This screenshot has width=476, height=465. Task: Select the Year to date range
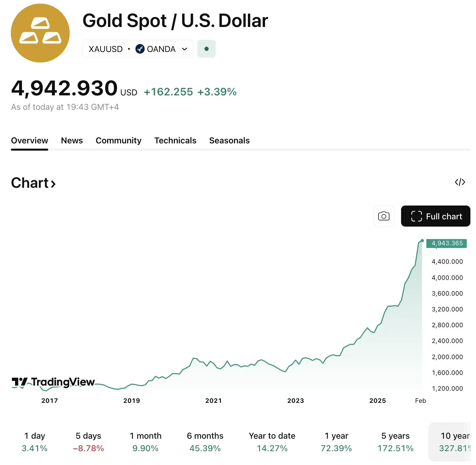pos(272,442)
